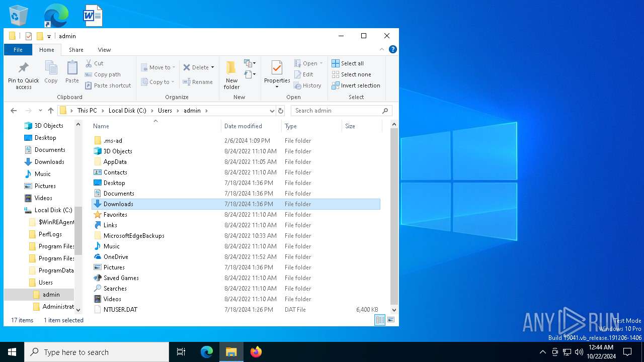Click the volume tray icon
Image resolution: width=644 pixels, height=362 pixels.
(x=579, y=352)
